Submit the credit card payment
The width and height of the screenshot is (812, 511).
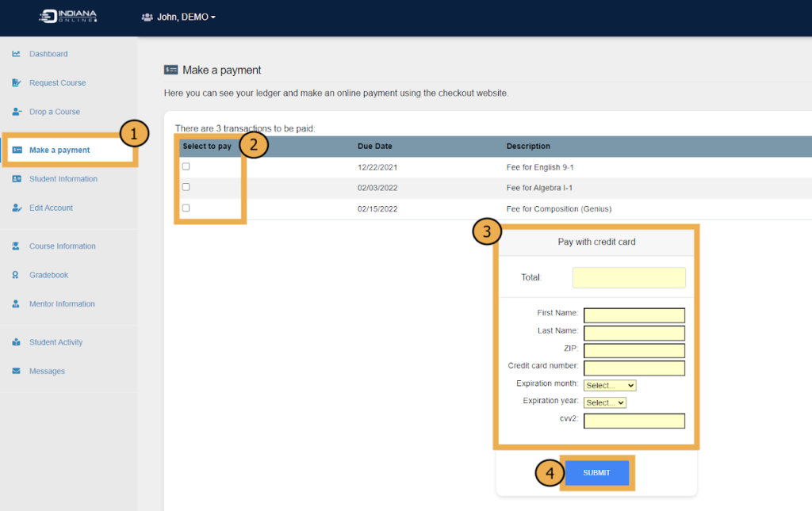(596, 473)
